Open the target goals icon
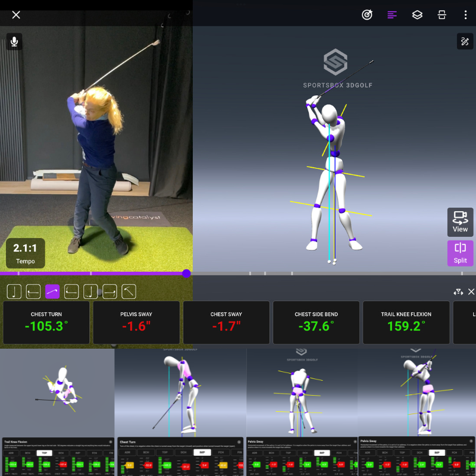 (367, 15)
